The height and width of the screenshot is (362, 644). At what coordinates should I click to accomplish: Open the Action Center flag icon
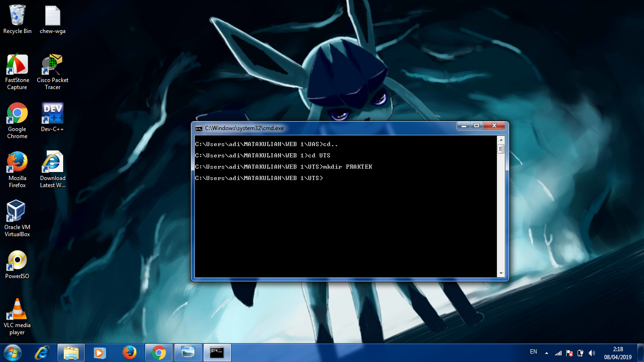pos(570,353)
